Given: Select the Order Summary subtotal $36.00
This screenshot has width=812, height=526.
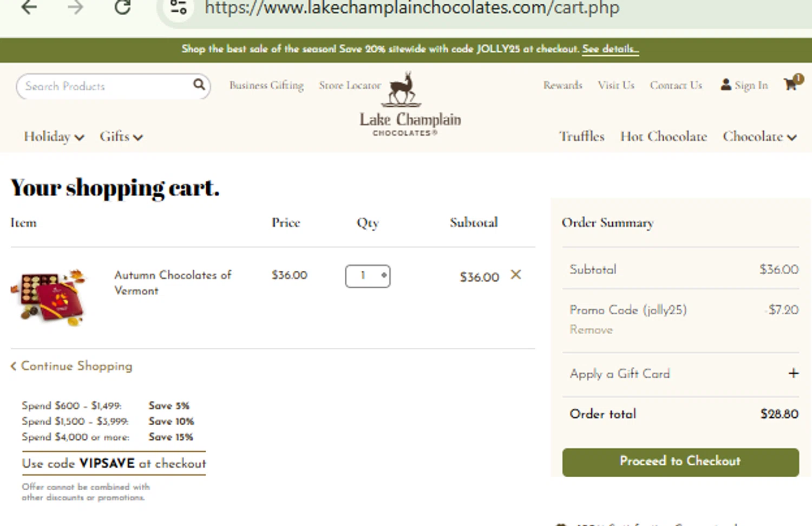Looking at the screenshot, I should [779, 269].
